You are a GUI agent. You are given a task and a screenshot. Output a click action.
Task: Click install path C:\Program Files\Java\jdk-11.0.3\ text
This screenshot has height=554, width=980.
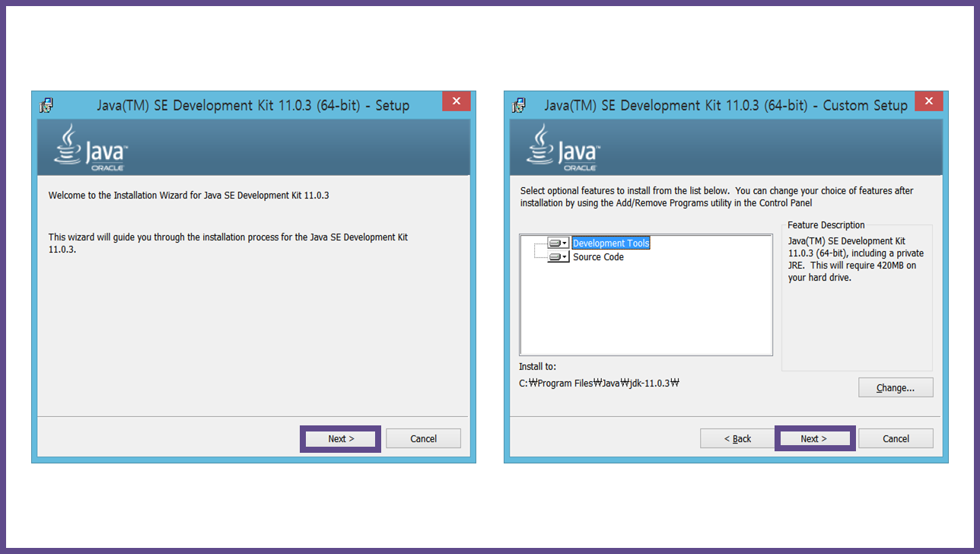coord(599,383)
